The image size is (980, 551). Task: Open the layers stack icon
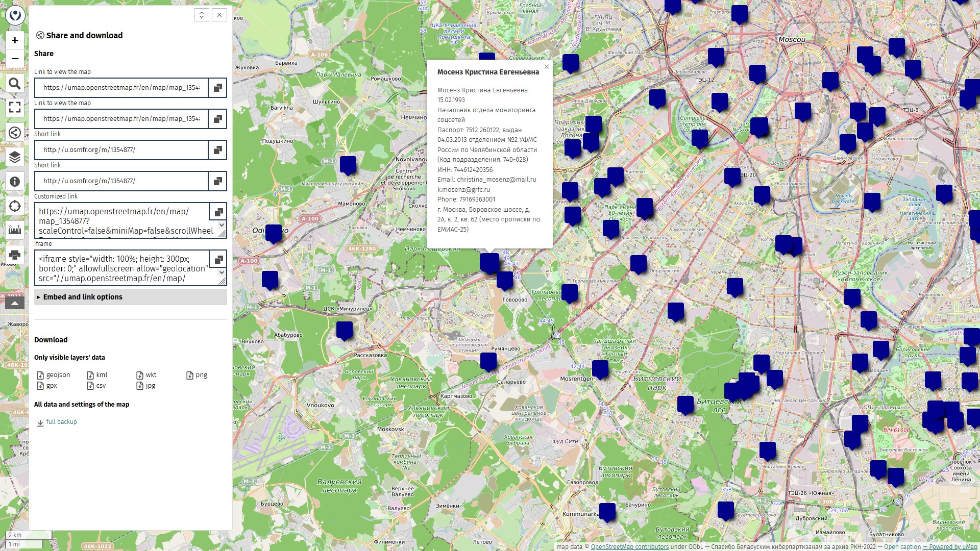(x=15, y=157)
